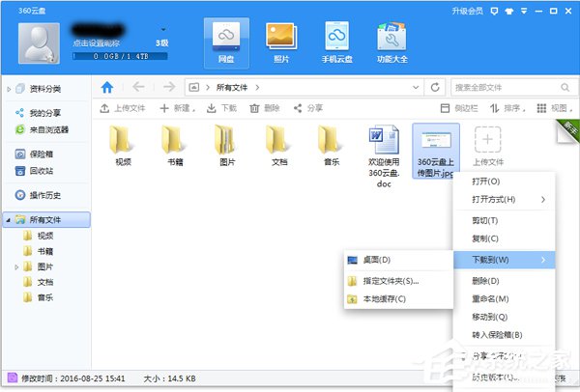Screen dimensions: 580x392
Task: Open the 新建 new dropdown
Action: pyautogui.click(x=177, y=108)
